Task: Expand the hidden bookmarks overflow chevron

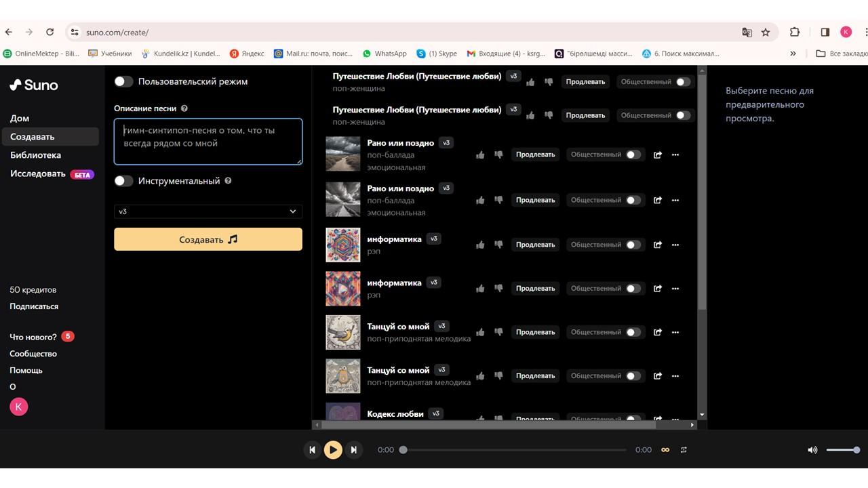Action: coord(793,53)
